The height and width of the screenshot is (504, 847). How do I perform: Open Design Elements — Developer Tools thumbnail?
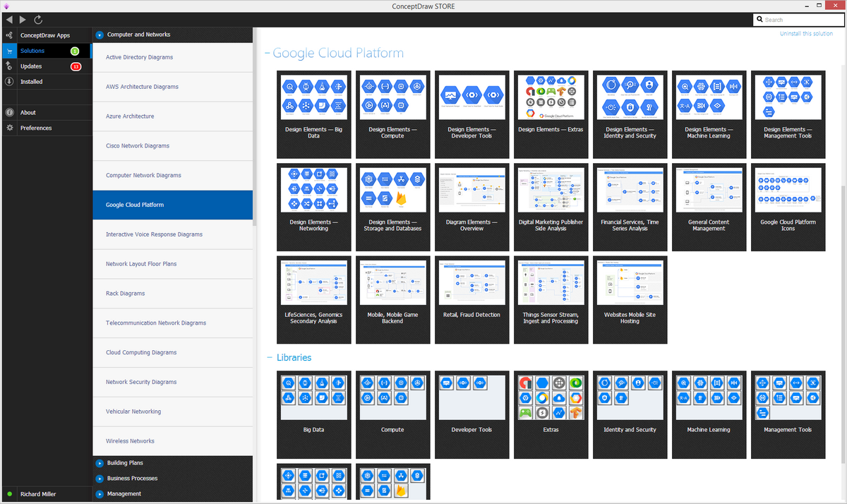click(472, 114)
